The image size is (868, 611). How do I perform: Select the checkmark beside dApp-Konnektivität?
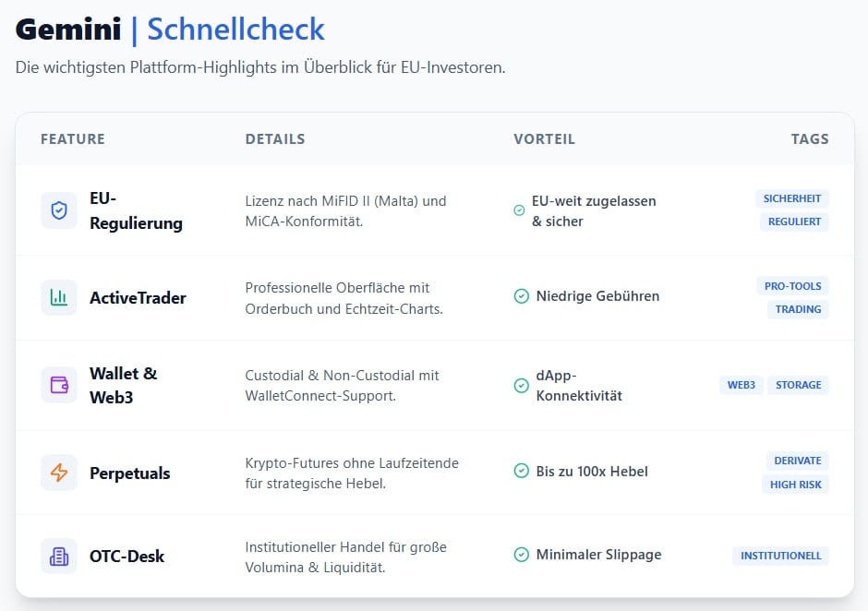point(520,386)
